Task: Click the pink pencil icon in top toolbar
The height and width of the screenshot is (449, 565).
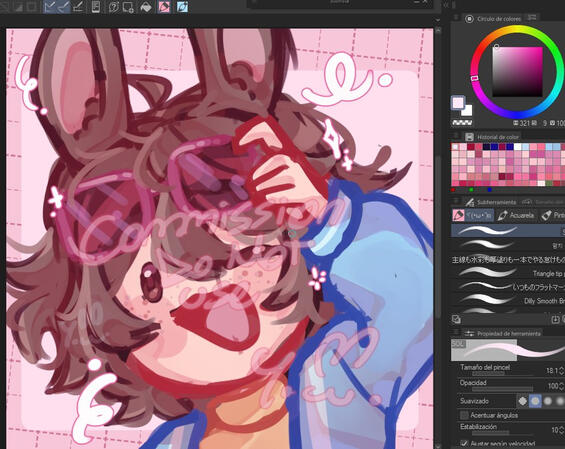Action: 164,7
